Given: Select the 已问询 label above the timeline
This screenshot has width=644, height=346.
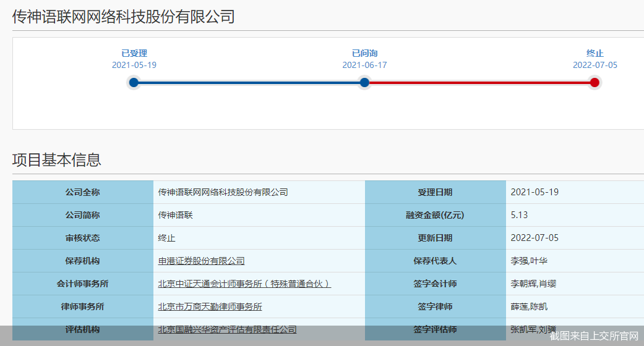Looking at the screenshot, I should coord(364,54).
